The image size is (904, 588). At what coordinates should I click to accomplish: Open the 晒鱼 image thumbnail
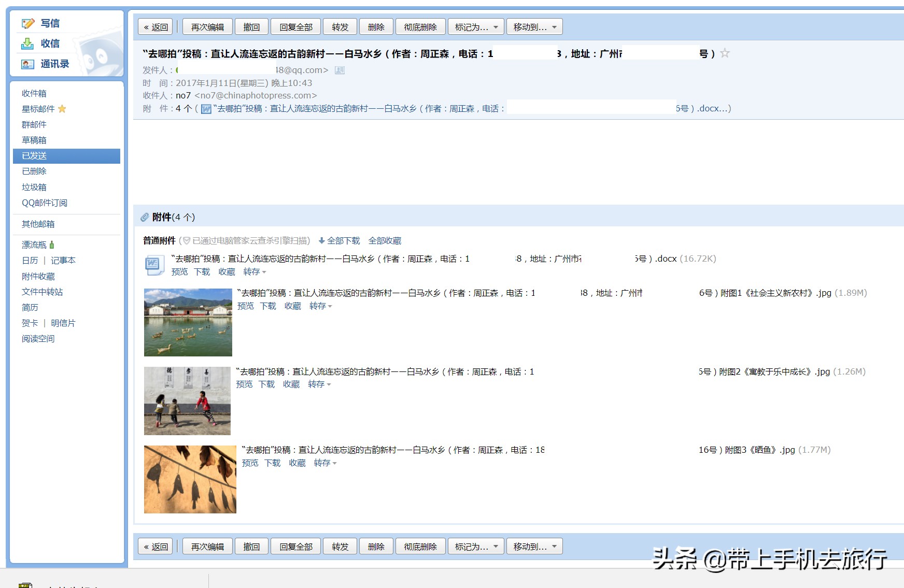(x=190, y=479)
